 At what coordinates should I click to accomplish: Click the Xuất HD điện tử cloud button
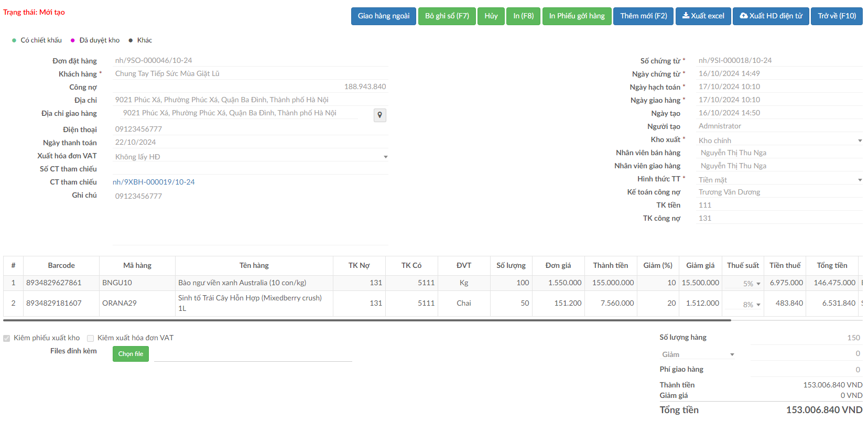click(x=771, y=16)
